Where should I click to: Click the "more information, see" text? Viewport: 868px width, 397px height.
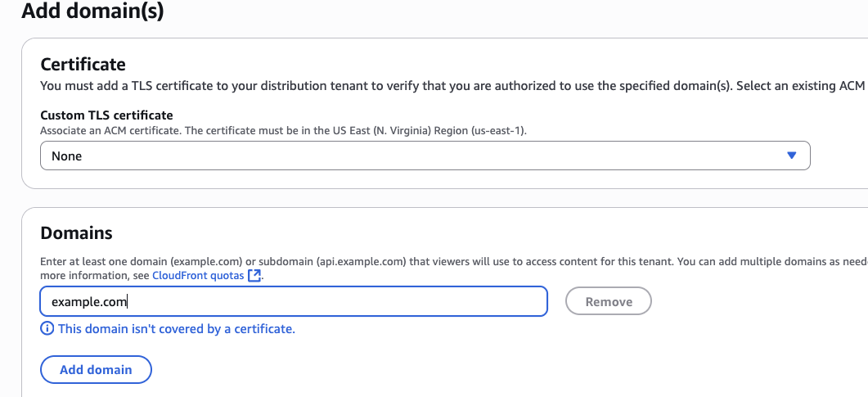click(95, 276)
